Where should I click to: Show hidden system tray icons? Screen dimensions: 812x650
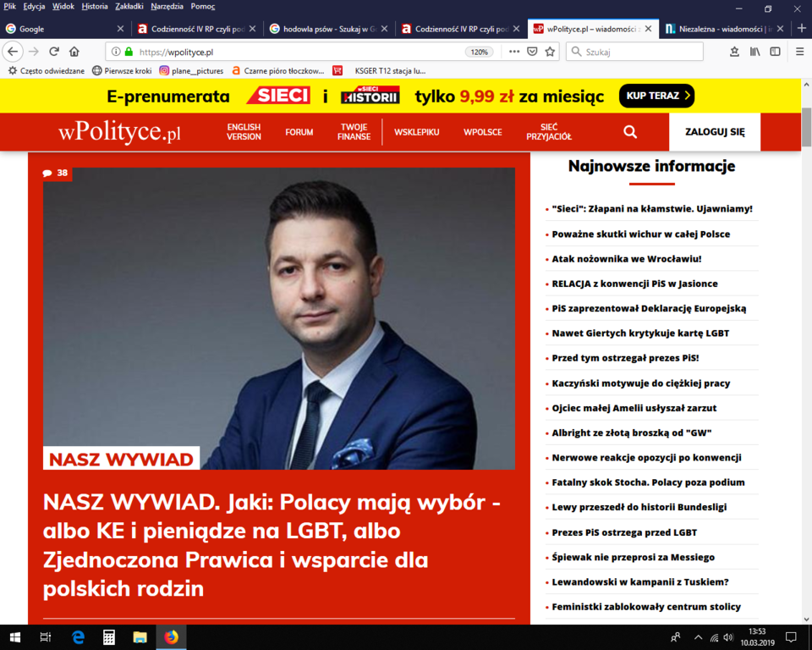698,637
